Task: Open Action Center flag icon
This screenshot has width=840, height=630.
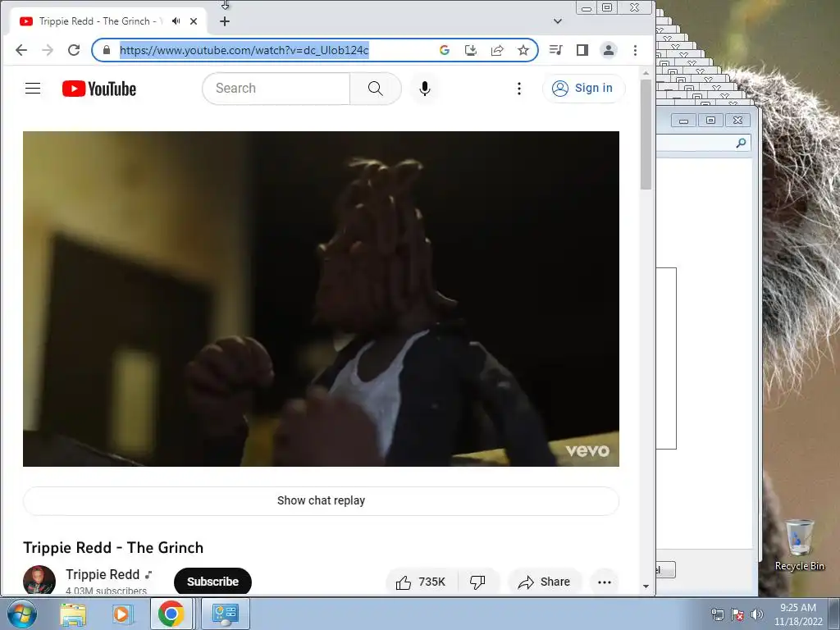Action: 737,614
